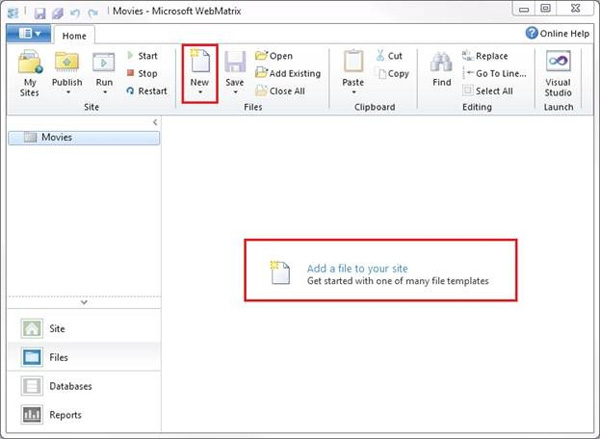
Task: Open a file with the Open command
Action: coord(274,56)
